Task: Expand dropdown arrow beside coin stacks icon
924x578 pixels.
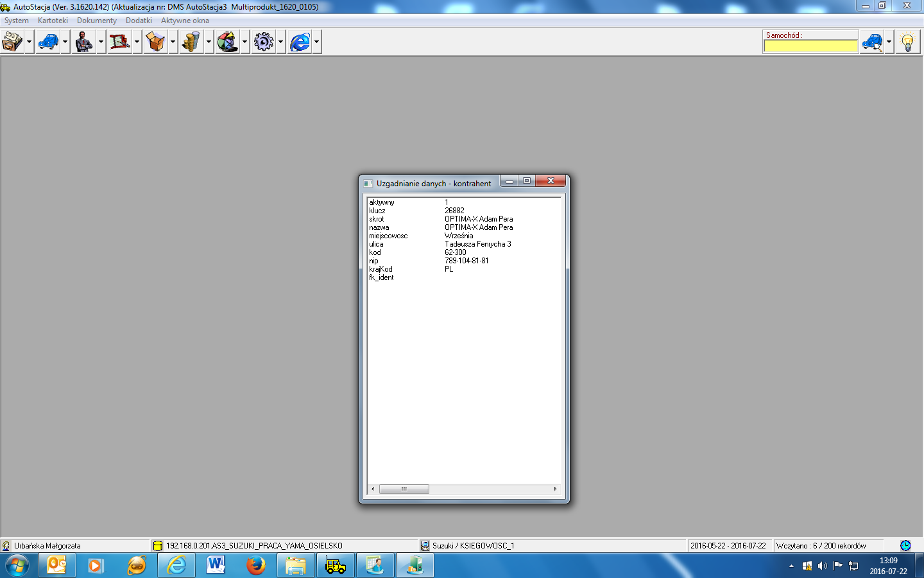Action: 209,42
